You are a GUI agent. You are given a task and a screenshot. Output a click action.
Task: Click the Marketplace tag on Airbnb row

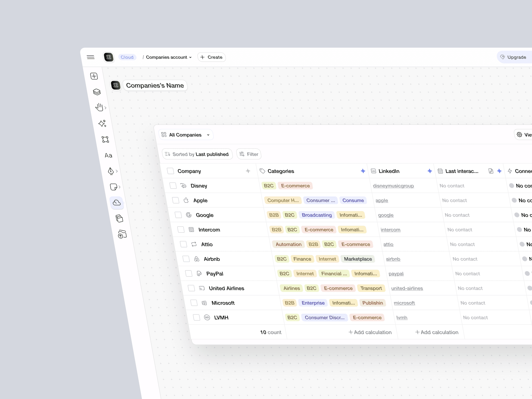358,259
